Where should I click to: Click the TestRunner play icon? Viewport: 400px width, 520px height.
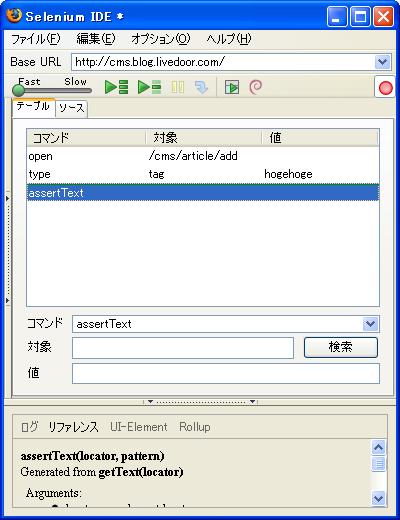[232, 87]
